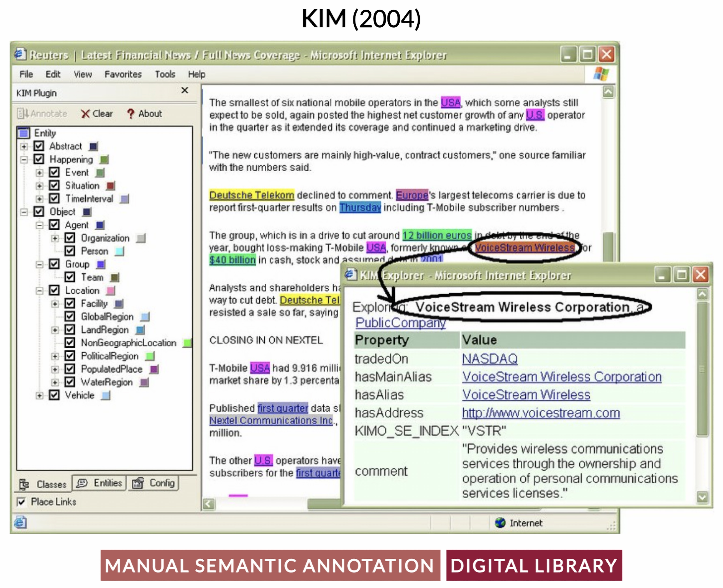Image resolution: width=723 pixels, height=588 pixels.
Task: Toggle the TimeInterval checkbox
Action: coord(54,199)
